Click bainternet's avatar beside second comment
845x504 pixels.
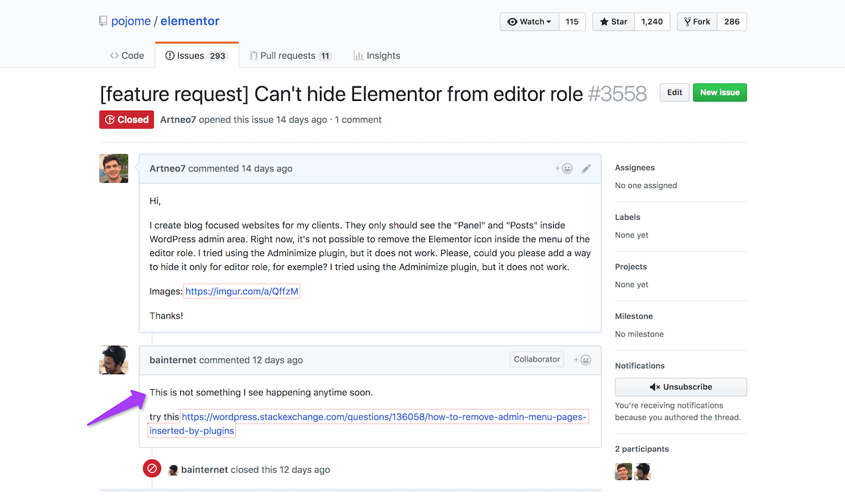click(x=114, y=360)
